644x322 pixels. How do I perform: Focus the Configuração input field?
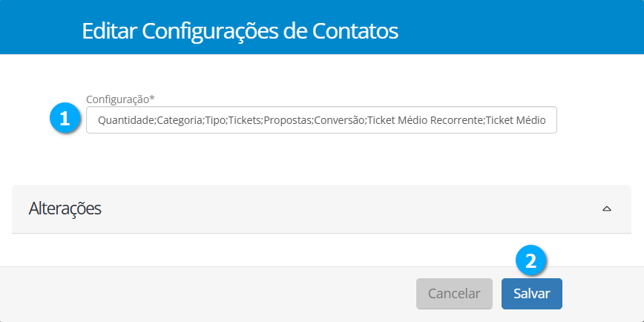(321, 120)
